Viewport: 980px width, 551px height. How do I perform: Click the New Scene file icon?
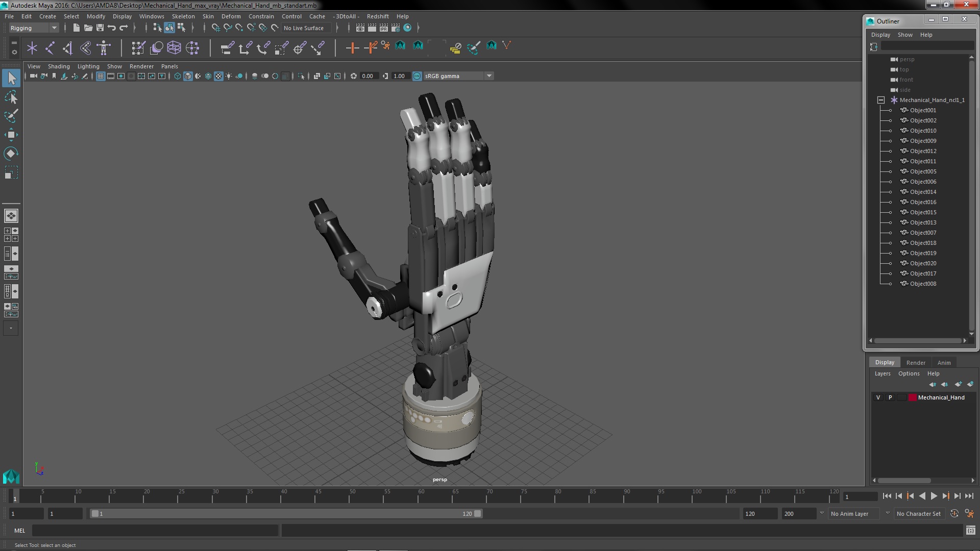point(76,28)
